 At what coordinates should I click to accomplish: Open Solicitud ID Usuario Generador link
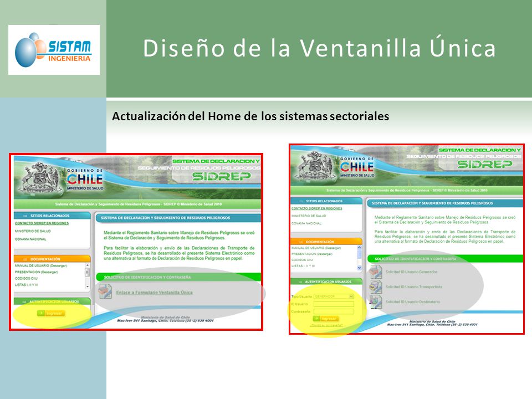pos(411,272)
